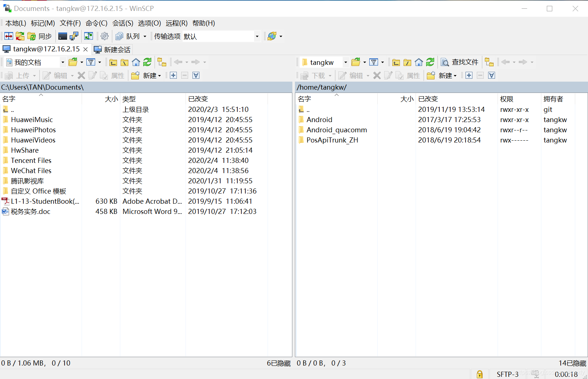This screenshot has height=379, width=588.
Task: Expand the 我的文档 local directory dropdown
Action: 62,62
